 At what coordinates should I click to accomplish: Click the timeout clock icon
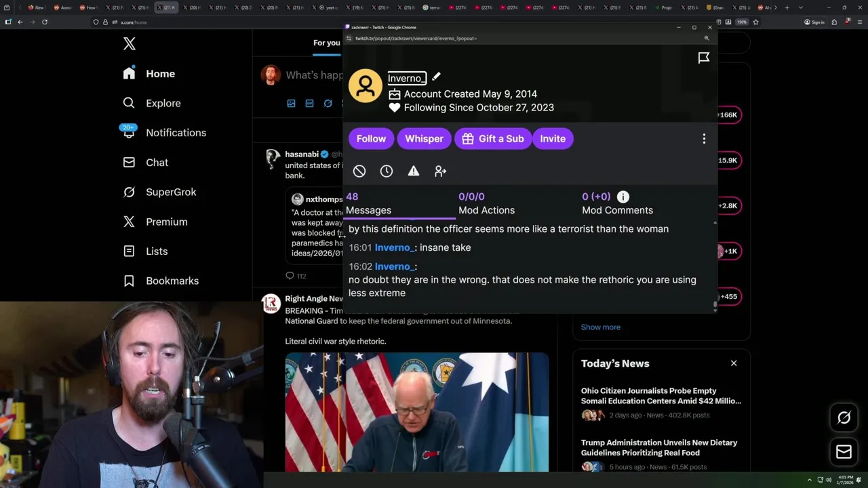pyautogui.click(x=387, y=171)
